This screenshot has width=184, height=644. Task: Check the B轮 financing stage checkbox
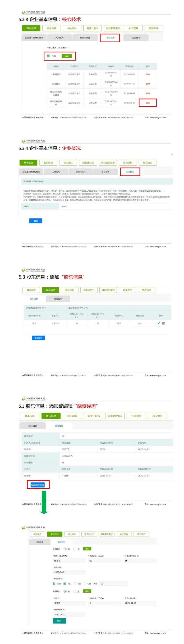point(75,583)
